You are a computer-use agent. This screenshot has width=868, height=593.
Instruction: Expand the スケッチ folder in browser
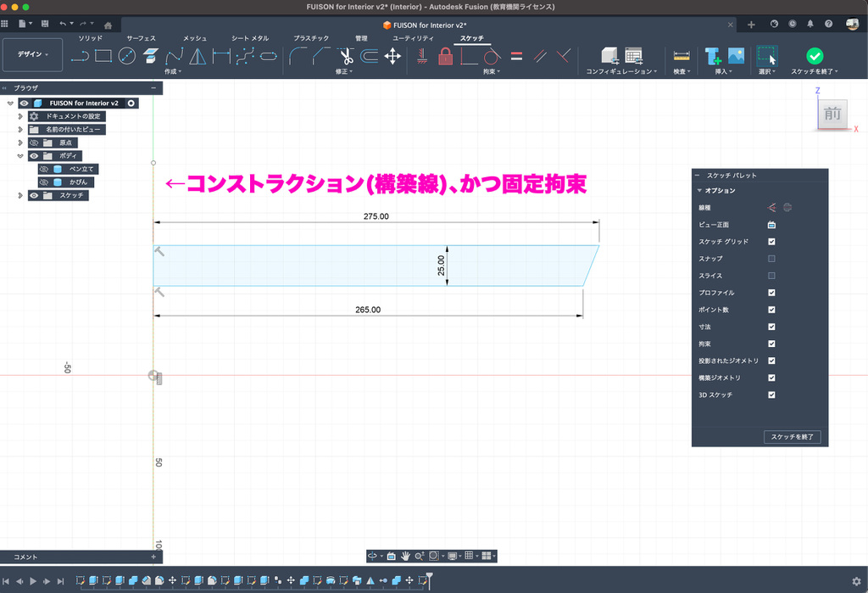coord(20,195)
